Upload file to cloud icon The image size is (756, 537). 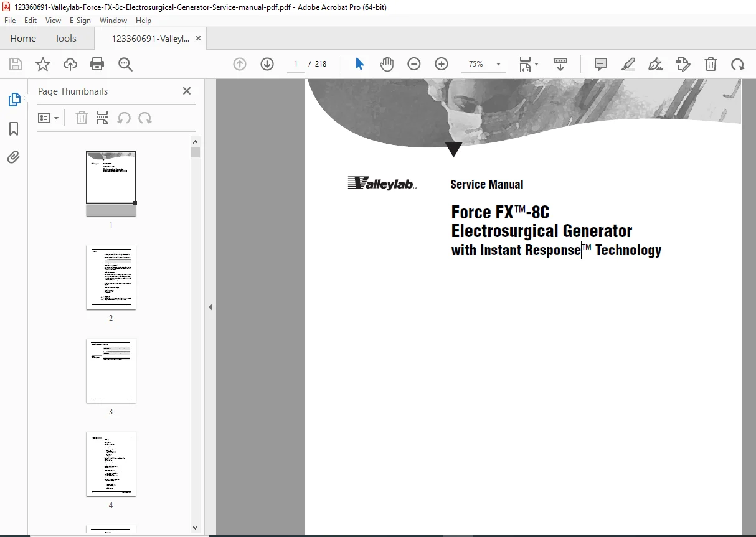tap(70, 64)
